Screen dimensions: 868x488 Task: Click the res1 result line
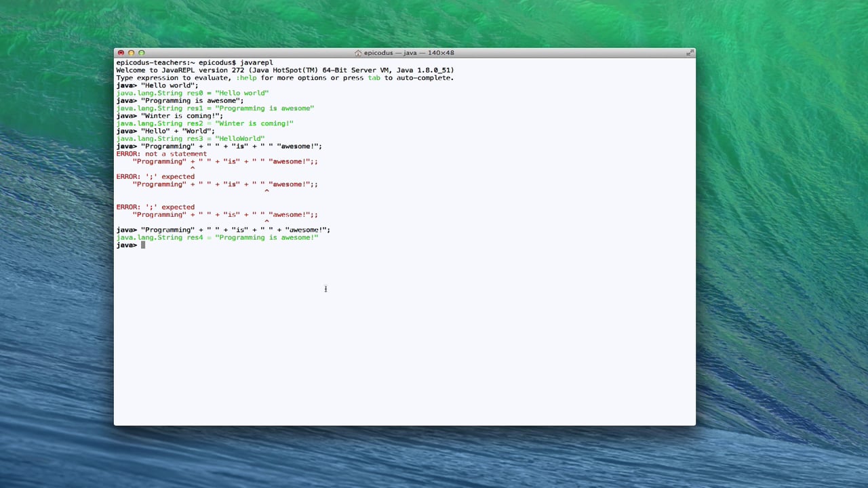pyautogui.click(x=215, y=108)
